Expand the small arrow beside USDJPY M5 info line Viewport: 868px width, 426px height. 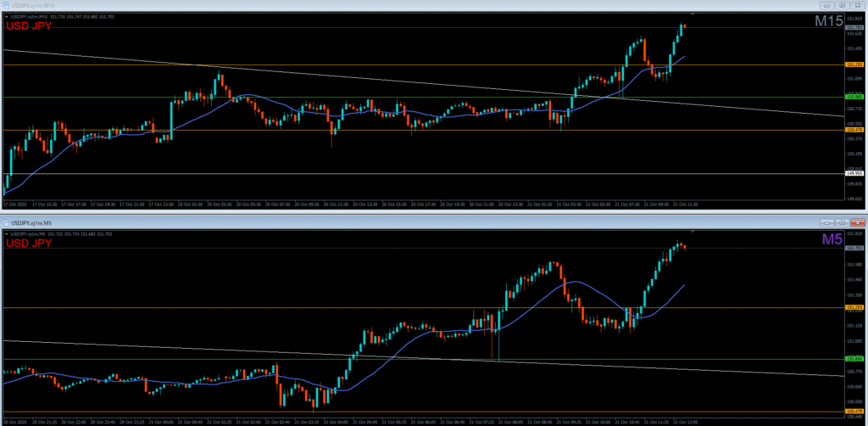8,233
